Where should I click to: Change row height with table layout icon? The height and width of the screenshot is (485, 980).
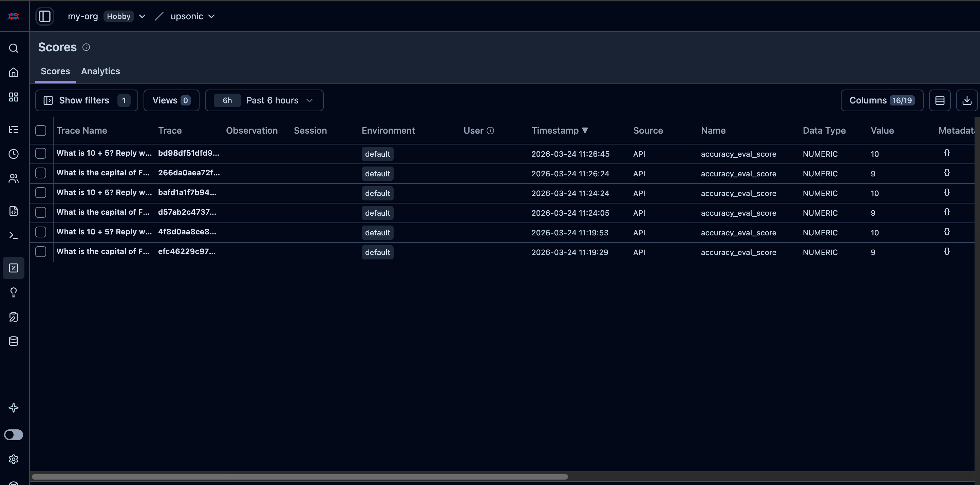click(x=940, y=100)
